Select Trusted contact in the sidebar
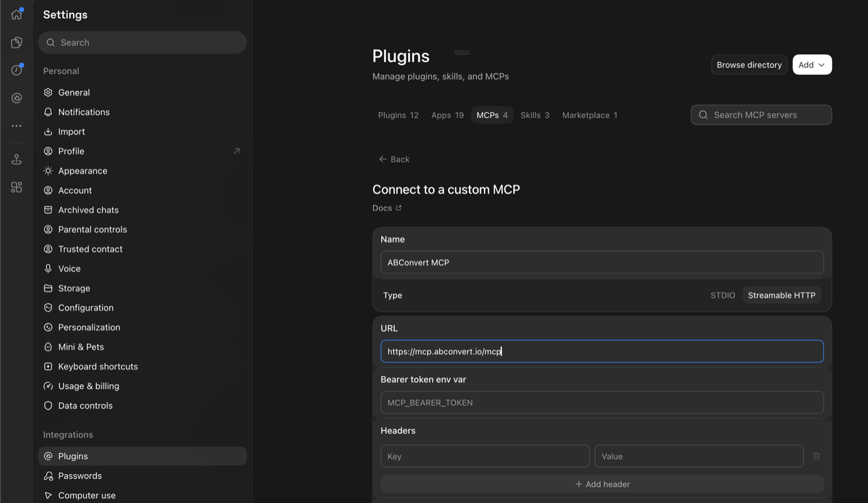The image size is (868, 503). [x=142, y=249]
